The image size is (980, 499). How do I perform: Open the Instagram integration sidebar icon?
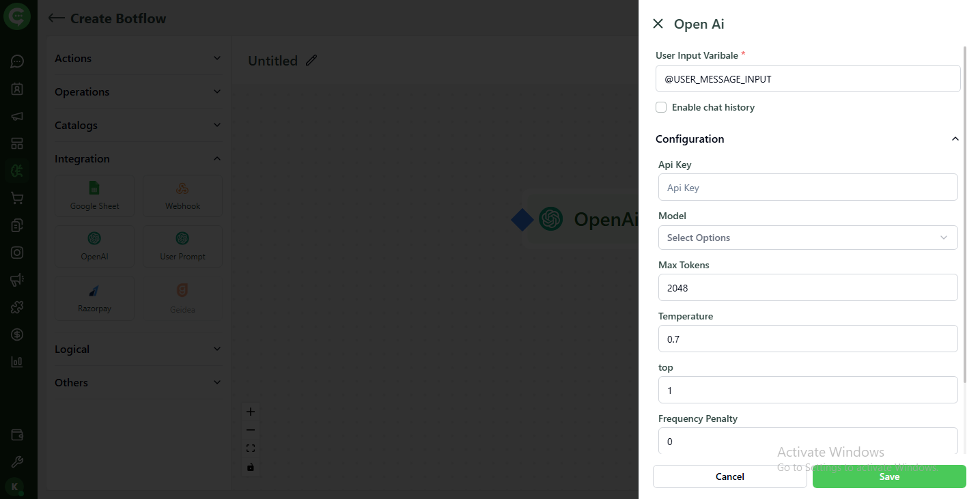(x=17, y=252)
